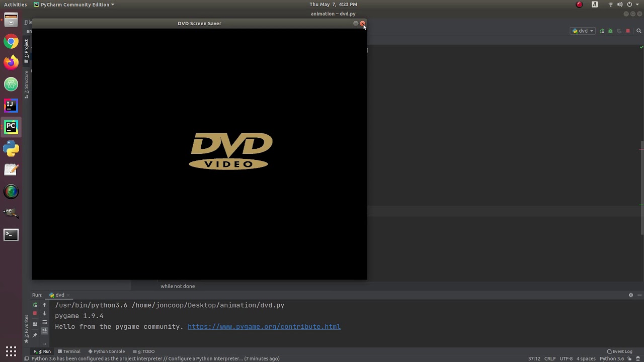
Task: Change the 4 spaces indent setting
Action: point(586,358)
